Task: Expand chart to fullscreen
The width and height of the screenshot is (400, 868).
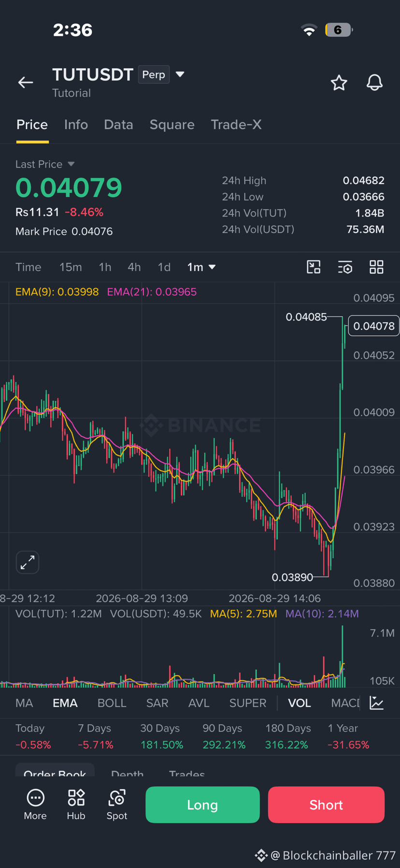Action: coord(28,562)
